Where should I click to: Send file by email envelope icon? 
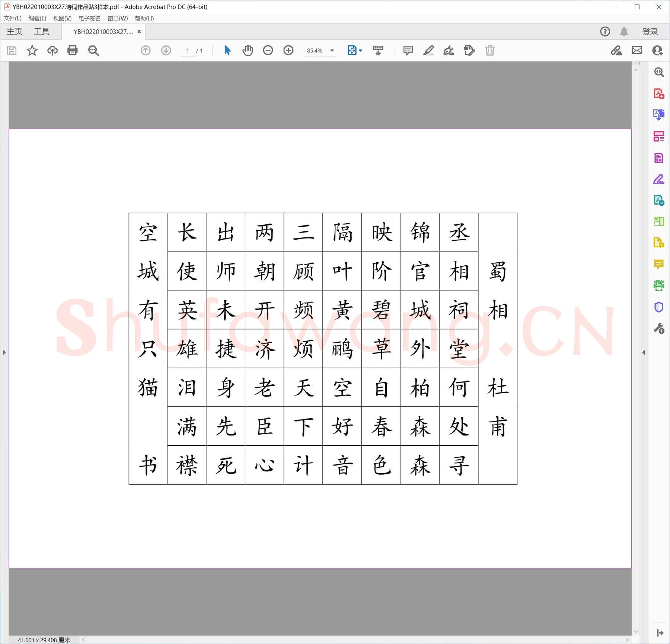[637, 50]
